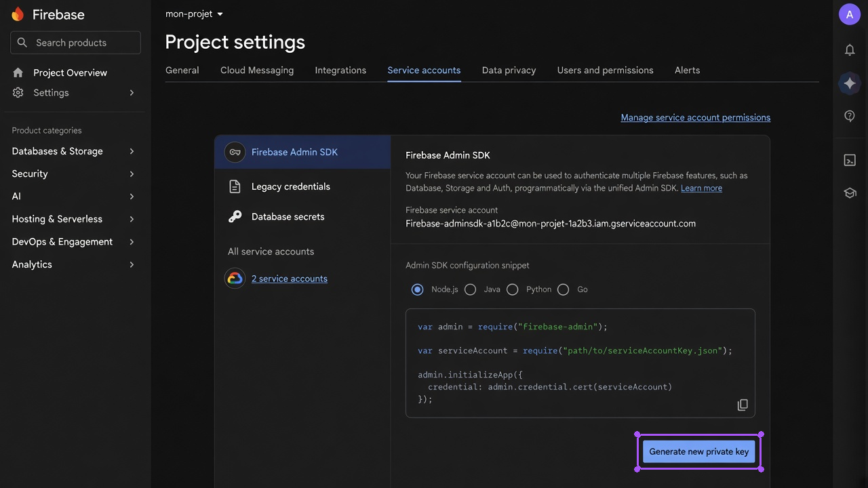Open Manage service account permissions link

pos(696,118)
